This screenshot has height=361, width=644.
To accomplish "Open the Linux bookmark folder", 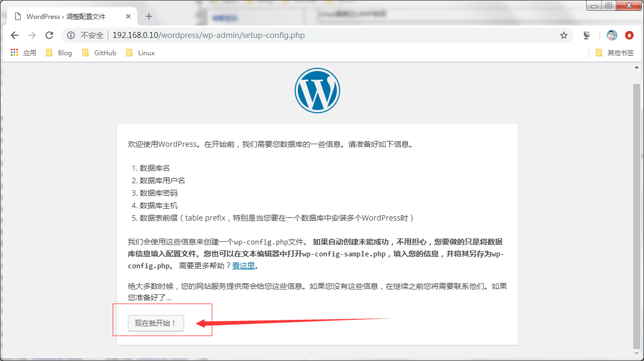I will (140, 53).
